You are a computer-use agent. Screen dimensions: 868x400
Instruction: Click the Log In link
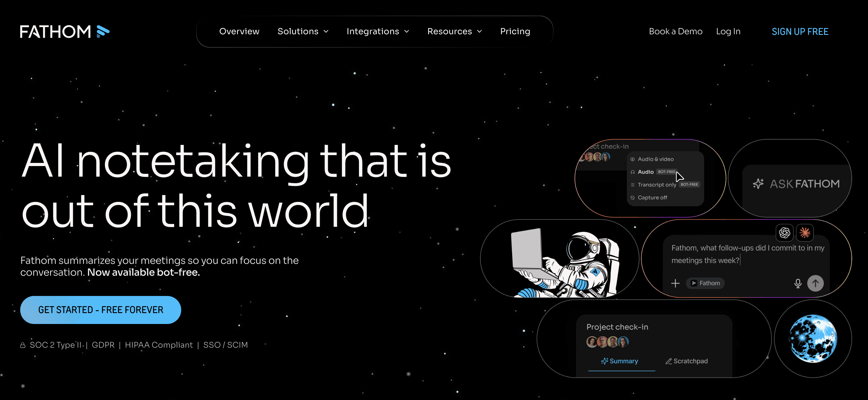(728, 31)
